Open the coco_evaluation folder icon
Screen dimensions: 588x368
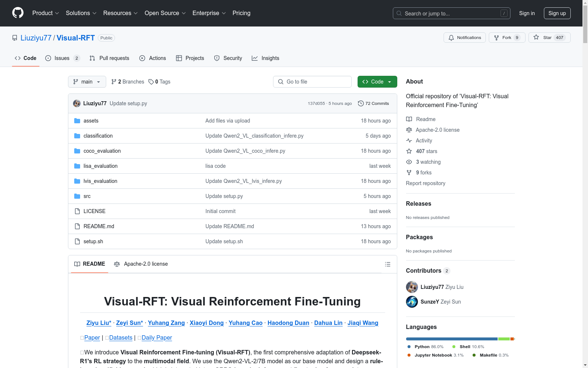pos(77,151)
